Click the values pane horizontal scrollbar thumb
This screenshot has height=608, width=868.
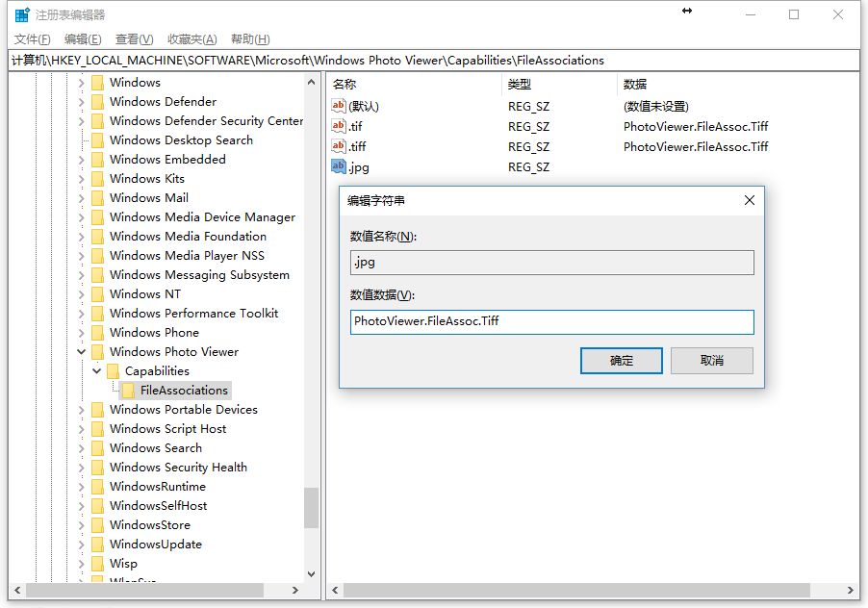coord(576,591)
